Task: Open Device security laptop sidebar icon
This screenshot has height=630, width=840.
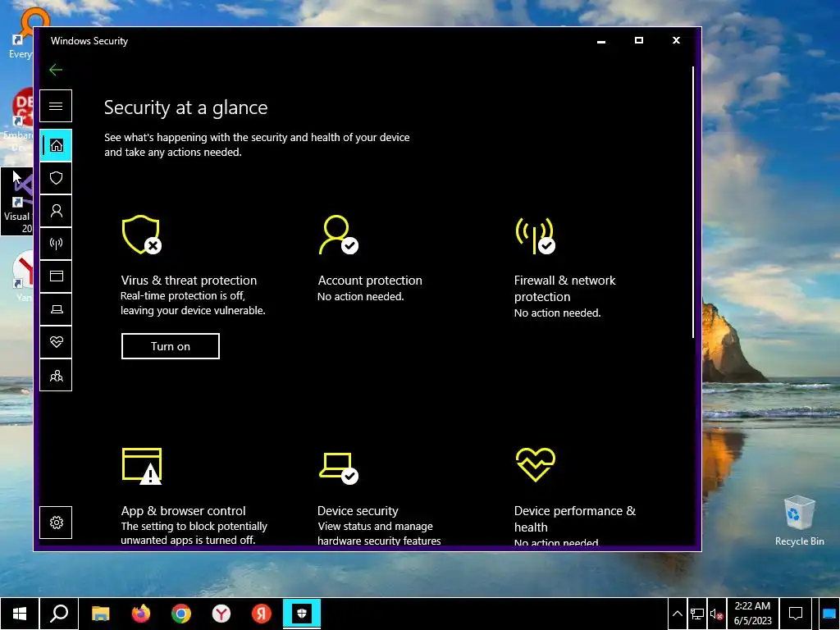Action: tap(56, 309)
